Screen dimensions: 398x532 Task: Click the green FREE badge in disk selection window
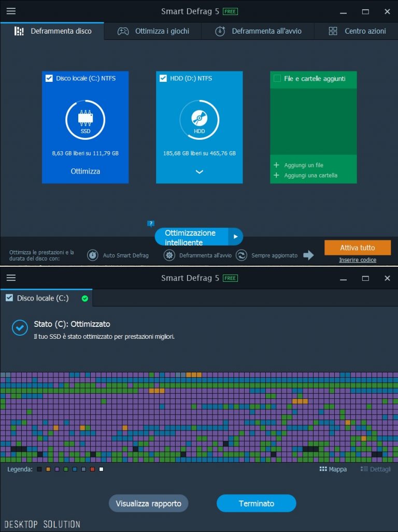pyautogui.click(x=231, y=11)
